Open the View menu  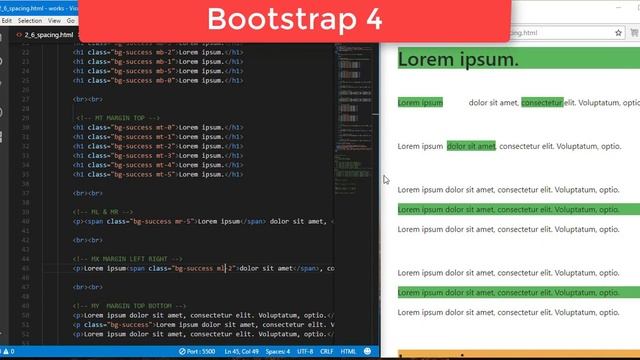[54, 20]
